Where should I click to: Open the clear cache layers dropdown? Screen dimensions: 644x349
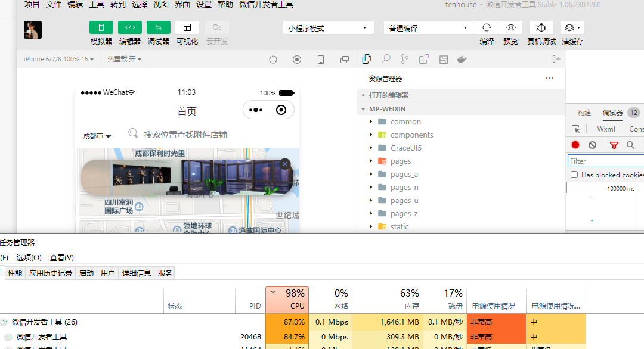coord(572,27)
